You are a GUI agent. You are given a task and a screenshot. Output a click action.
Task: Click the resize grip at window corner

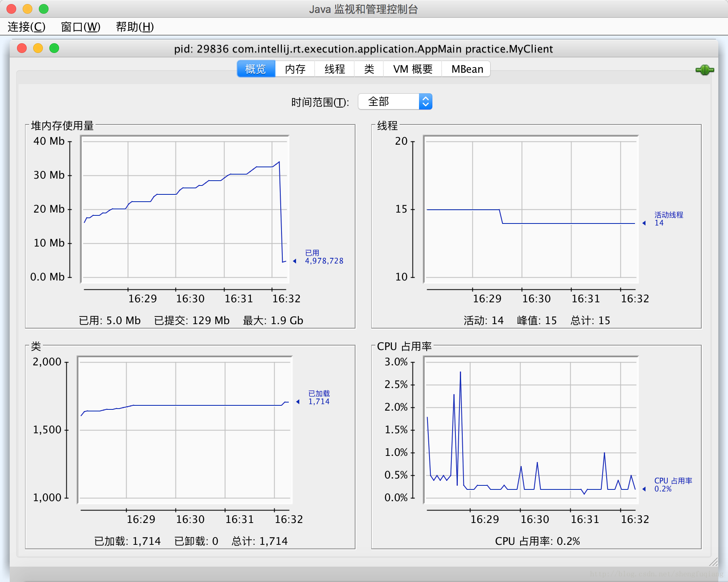point(713,562)
